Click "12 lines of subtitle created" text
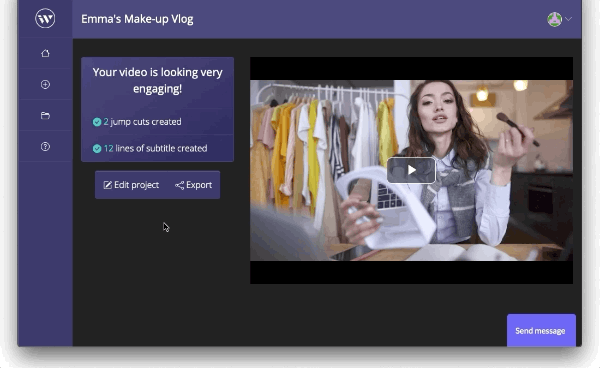Image resolution: width=600 pixels, height=368 pixels. pyautogui.click(x=155, y=148)
